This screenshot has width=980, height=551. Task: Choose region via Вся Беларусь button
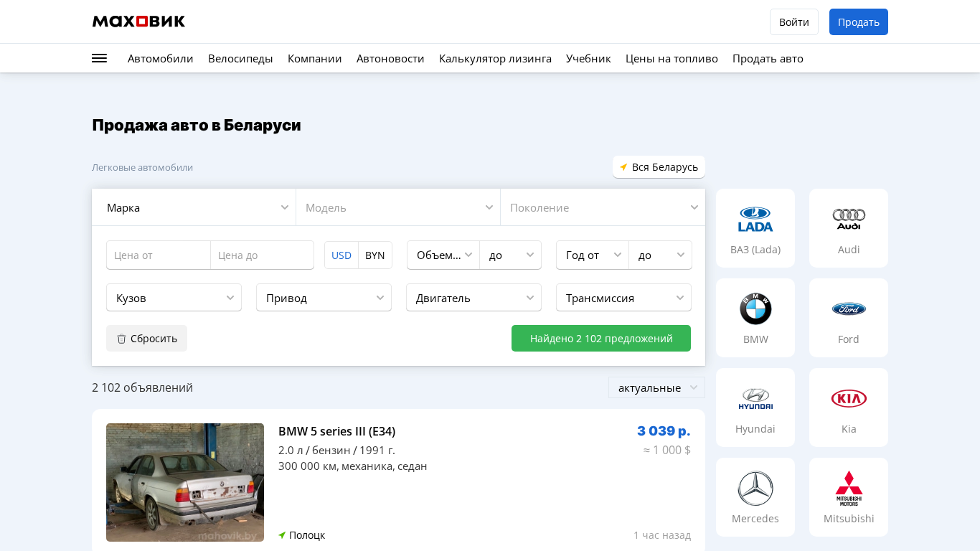tap(659, 167)
